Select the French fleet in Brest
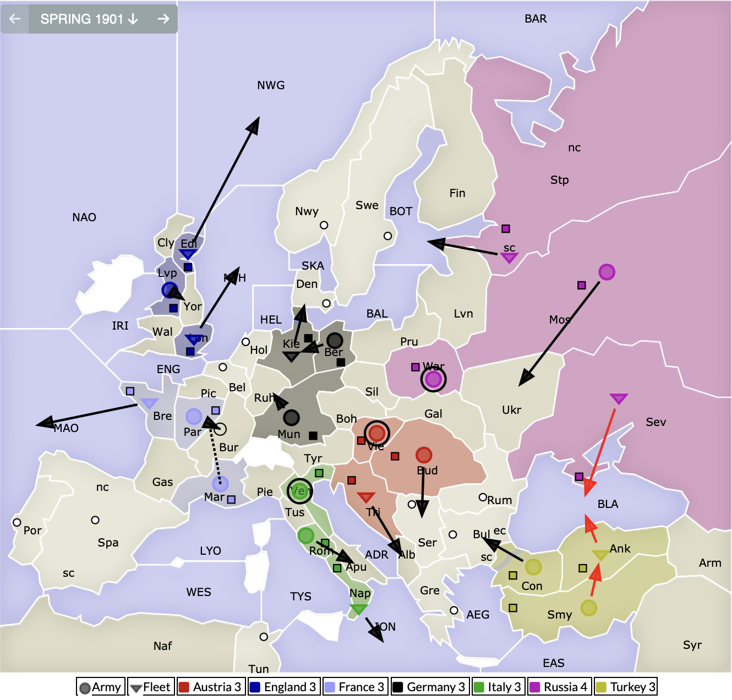The width and height of the screenshot is (732, 700). pos(149,403)
